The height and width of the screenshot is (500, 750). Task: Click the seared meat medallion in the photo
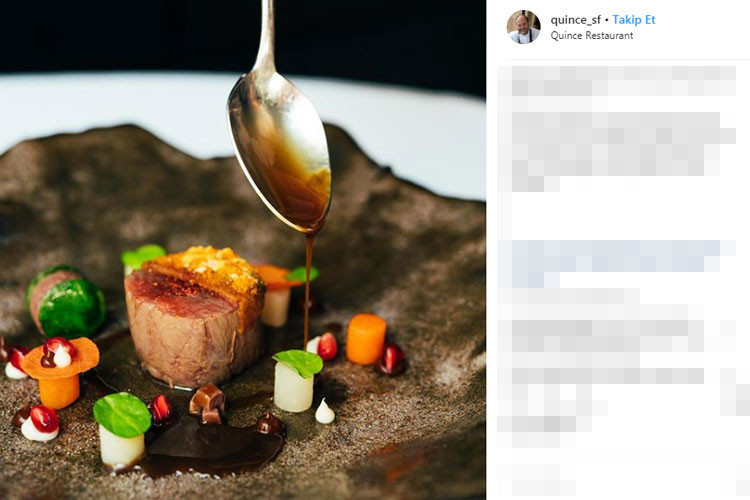pos(194,318)
